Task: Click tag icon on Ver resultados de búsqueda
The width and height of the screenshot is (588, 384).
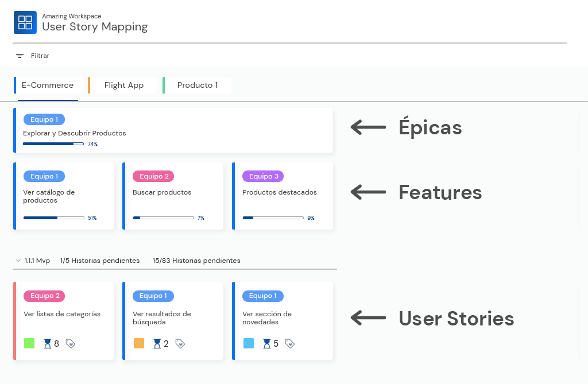Action: coord(180,343)
